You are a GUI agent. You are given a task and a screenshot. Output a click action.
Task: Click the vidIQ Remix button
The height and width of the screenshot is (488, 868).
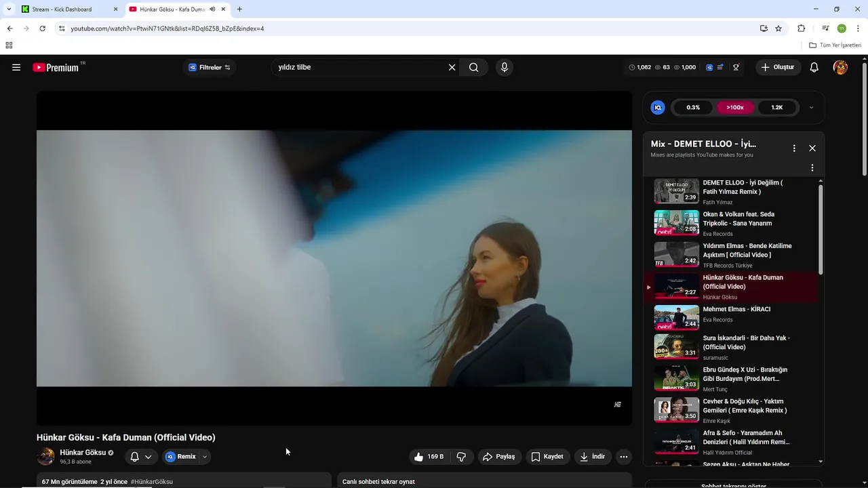(180, 457)
